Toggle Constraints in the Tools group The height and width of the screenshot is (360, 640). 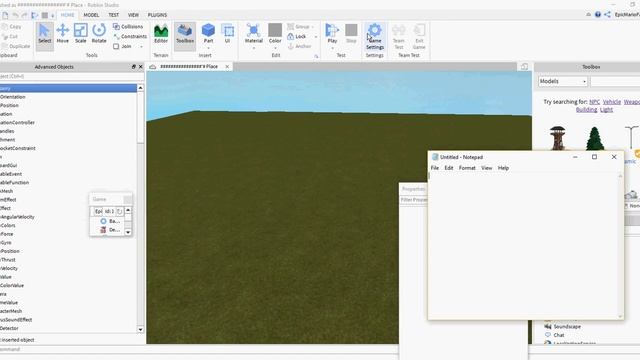pyautogui.click(x=130, y=36)
